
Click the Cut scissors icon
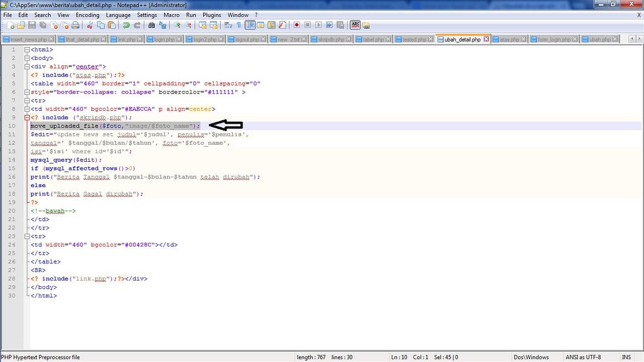(x=90, y=25)
